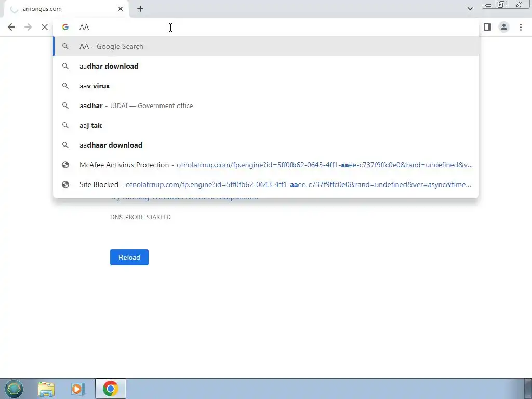The height and width of the screenshot is (399, 532).
Task: Open Chrome's three-dot menu
Action: coord(521,27)
